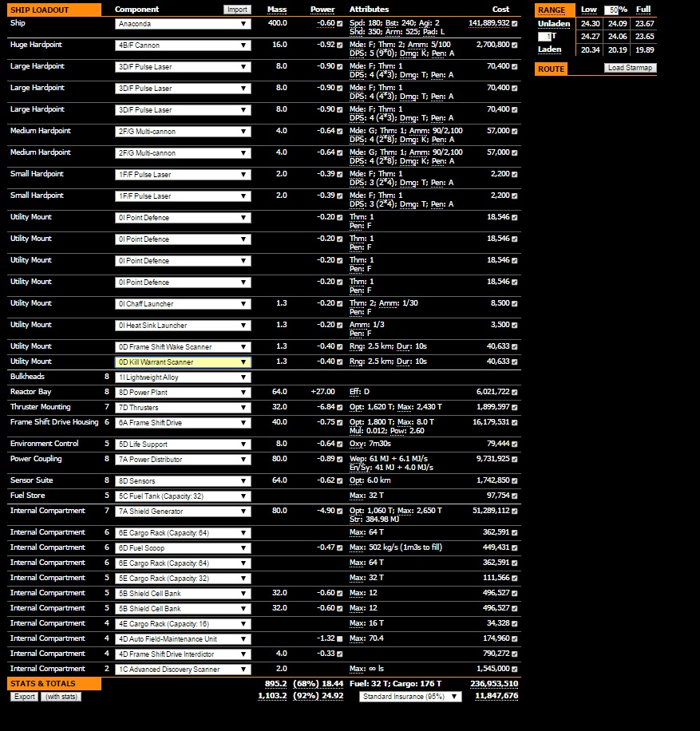This screenshot has height=731, width=700.
Task: Toggle the 4B/F Cannon power checkbox
Action: tap(339, 45)
